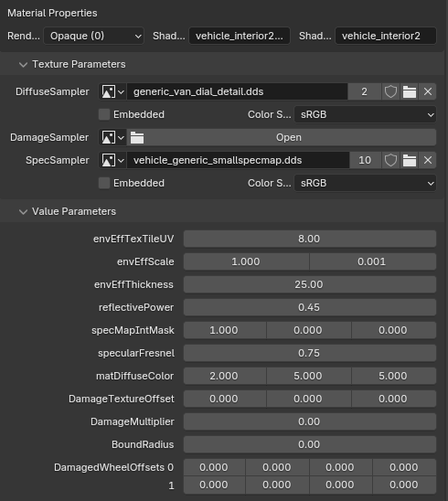The height and width of the screenshot is (501, 448).
Task: Open the Opaque (0) render bucket dropdown
Action: tap(93, 36)
